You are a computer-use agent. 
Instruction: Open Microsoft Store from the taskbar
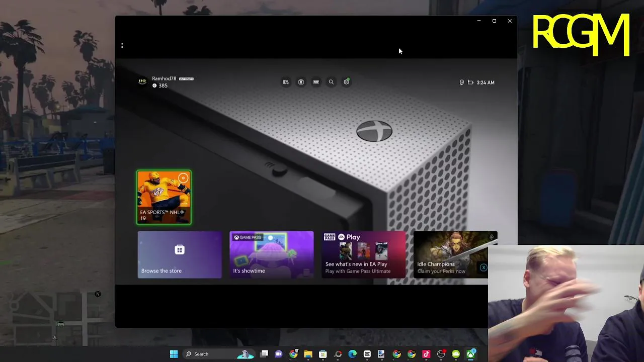coord(323,354)
